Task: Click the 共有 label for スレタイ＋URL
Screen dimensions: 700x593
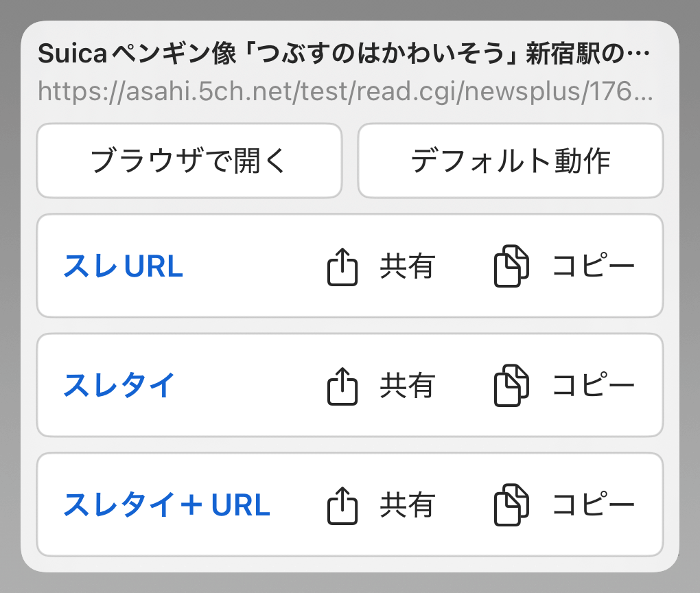Action: coord(407,506)
